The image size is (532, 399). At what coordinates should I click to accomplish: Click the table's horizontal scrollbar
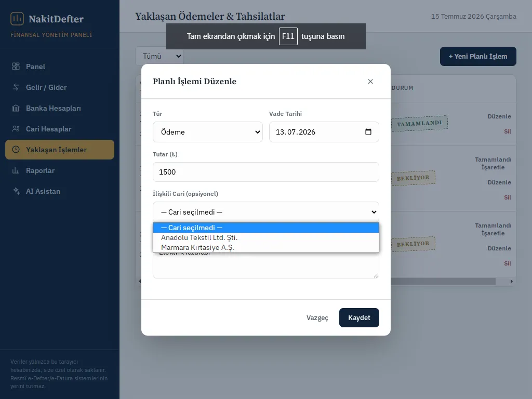click(x=443, y=281)
